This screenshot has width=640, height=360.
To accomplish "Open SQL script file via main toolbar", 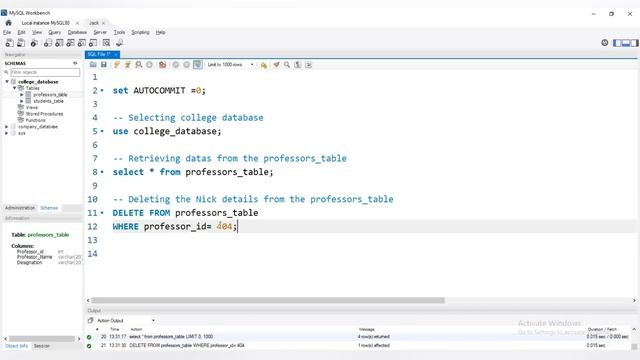I will (x=21, y=43).
